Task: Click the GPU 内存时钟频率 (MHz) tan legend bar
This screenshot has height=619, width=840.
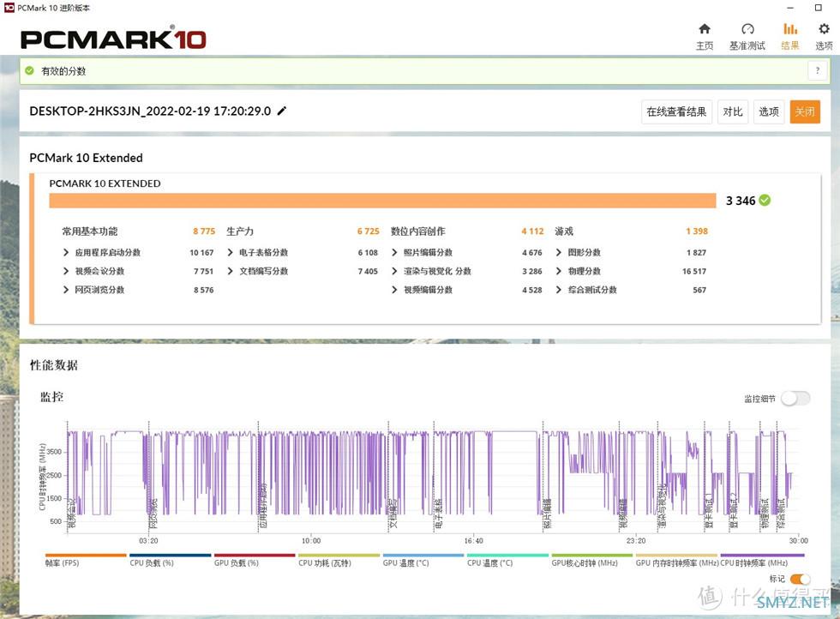Action: tap(676, 556)
